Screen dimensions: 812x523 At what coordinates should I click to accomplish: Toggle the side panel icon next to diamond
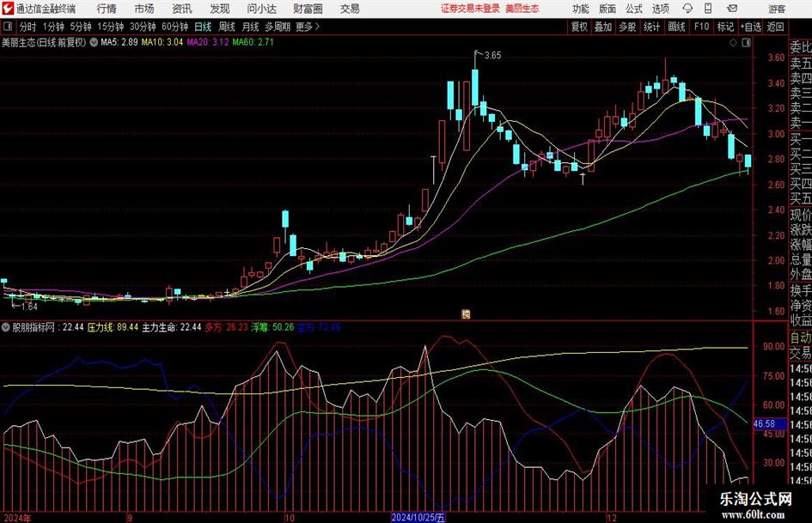(x=746, y=43)
